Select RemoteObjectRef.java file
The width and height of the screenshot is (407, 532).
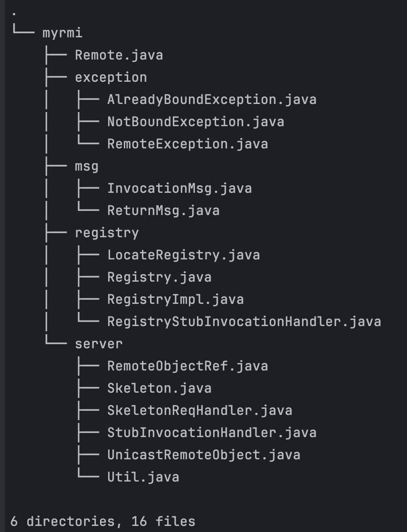187,366
